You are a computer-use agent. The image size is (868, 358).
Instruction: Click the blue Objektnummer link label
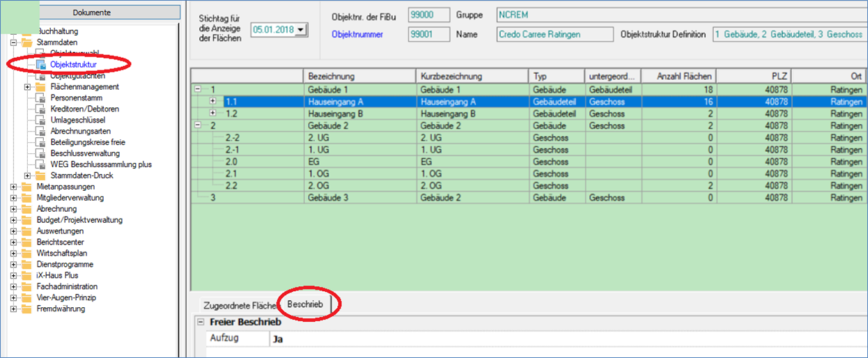coord(357,34)
